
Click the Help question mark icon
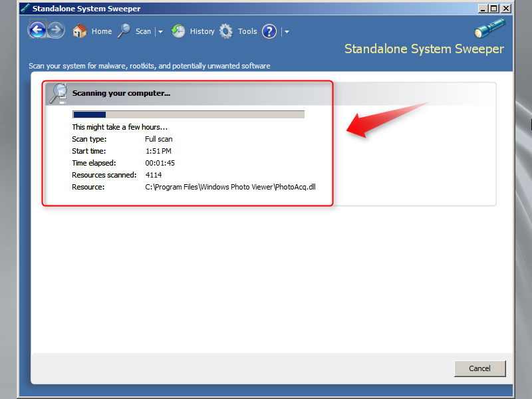point(269,31)
